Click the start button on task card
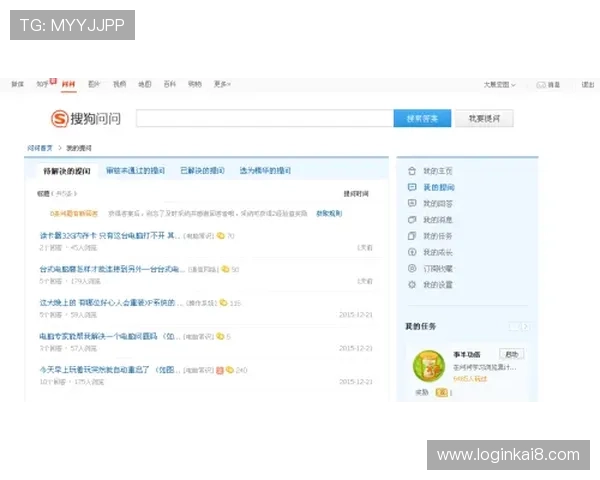 click(x=512, y=354)
